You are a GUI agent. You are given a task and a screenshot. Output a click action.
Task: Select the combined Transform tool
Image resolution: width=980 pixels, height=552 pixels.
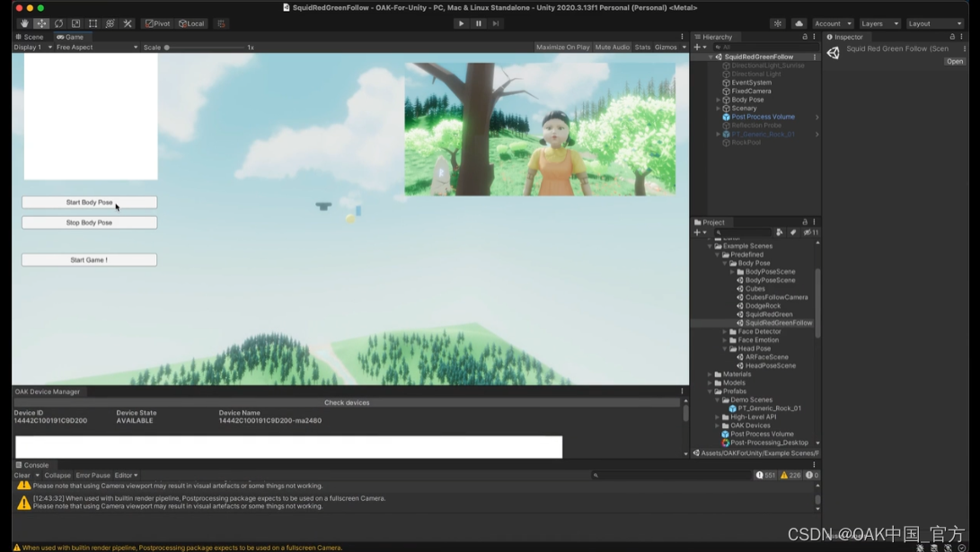coord(110,23)
